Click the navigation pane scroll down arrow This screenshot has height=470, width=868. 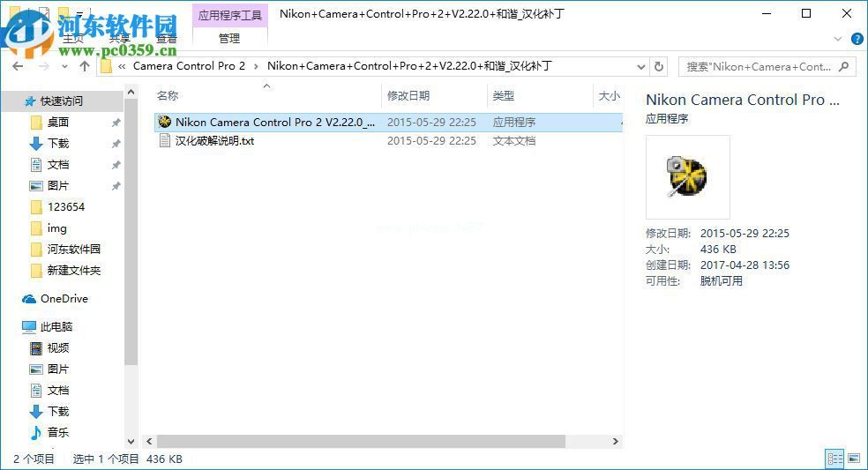[x=131, y=442]
